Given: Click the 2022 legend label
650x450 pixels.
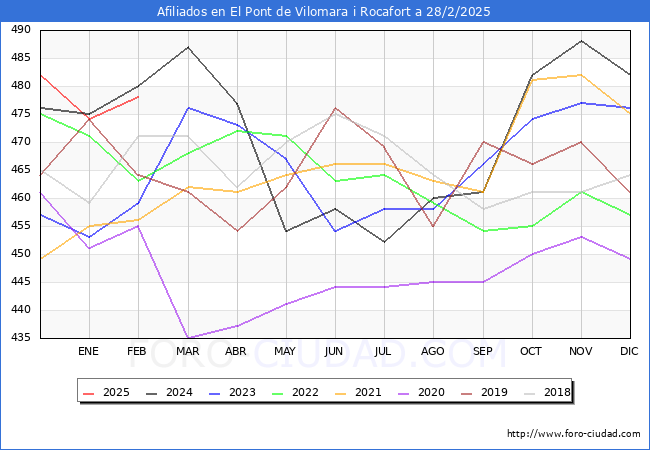Looking at the screenshot, I should click(305, 392).
